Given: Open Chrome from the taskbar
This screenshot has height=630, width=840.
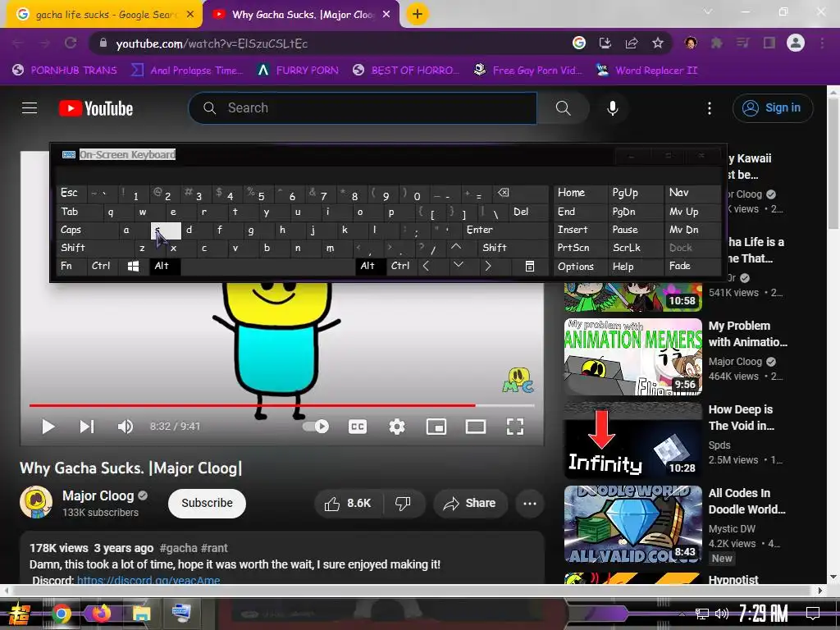Looking at the screenshot, I should coord(61,614).
